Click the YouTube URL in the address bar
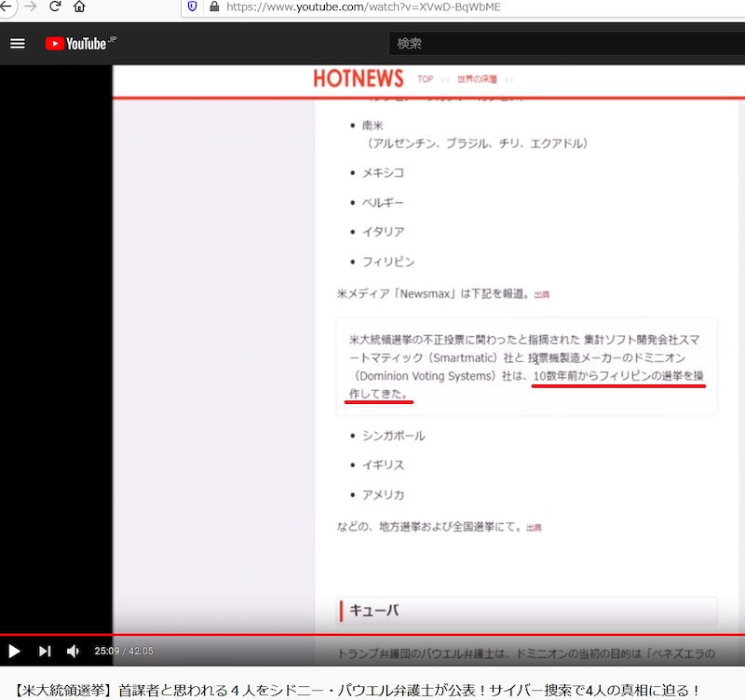 pos(363,7)
